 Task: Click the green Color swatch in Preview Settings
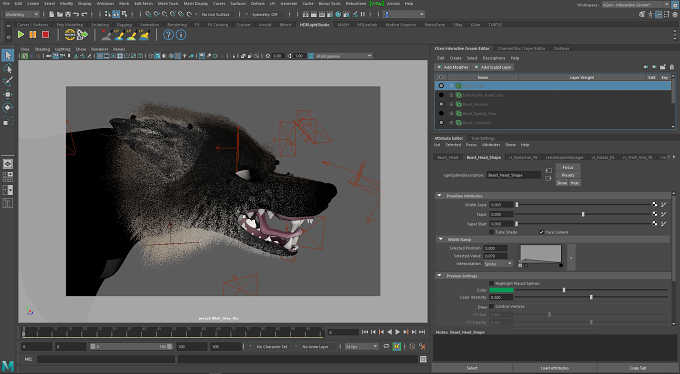[501, 290]
